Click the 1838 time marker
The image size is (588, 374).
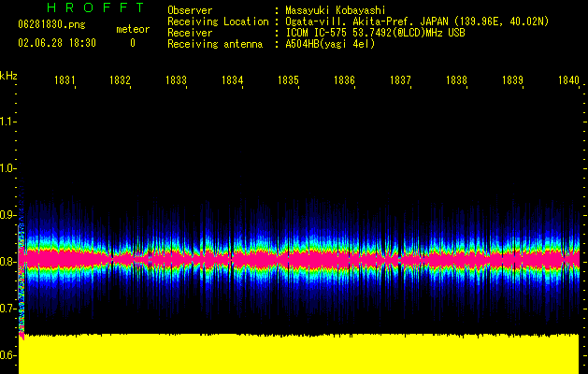click(x=456, y=79)
